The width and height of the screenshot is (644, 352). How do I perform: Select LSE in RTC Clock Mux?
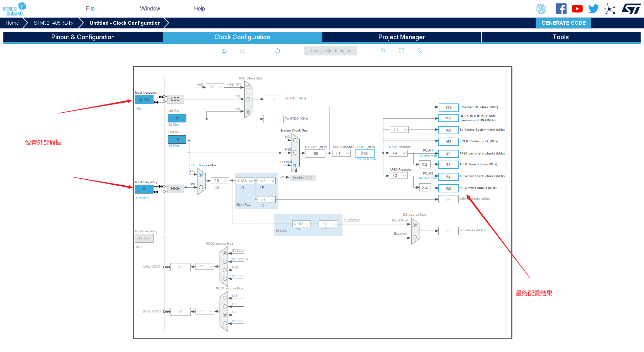click(x=248, y=99)
